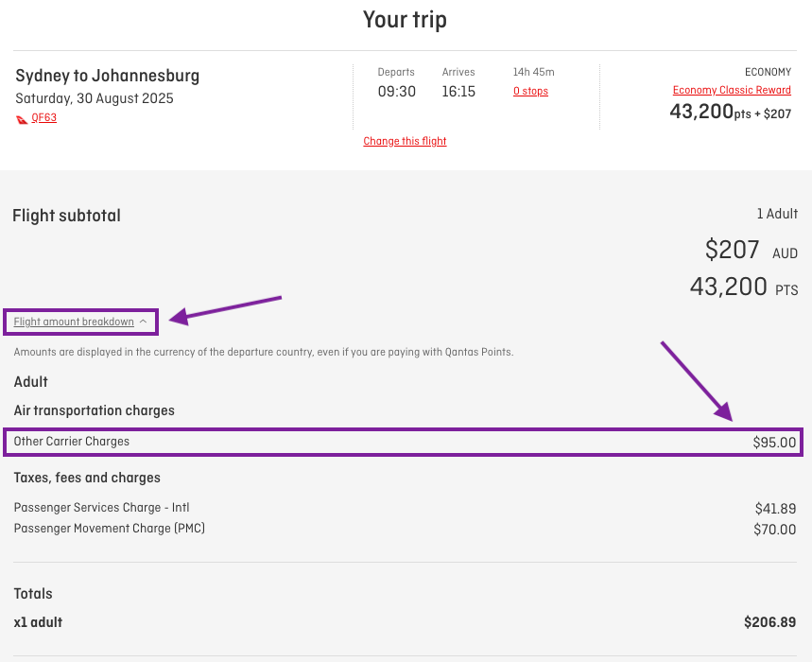The image size is (812, 662).
Task: Select the Flight subtotal heading
Action: (66, 216)
